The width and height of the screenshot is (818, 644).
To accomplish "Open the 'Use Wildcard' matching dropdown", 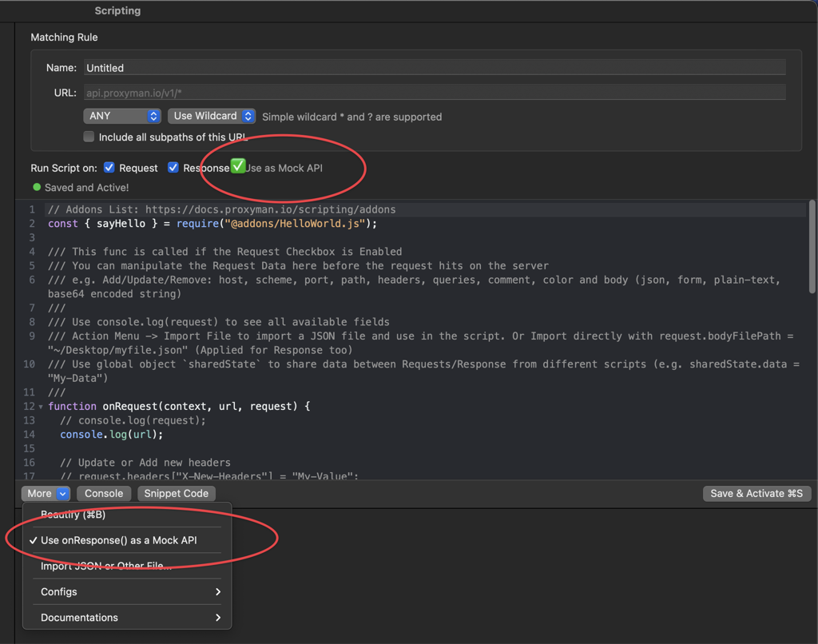I will [x=211, y=116].
